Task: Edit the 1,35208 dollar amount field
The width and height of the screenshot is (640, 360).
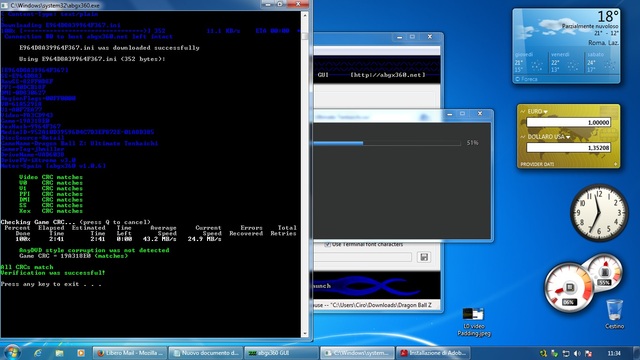Action: [x=568, y=148]
